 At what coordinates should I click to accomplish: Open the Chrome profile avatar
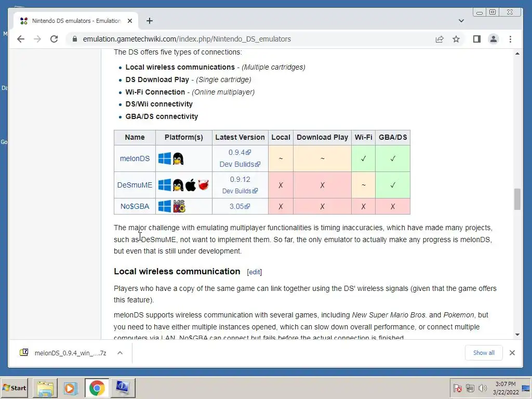coord(494,39)
